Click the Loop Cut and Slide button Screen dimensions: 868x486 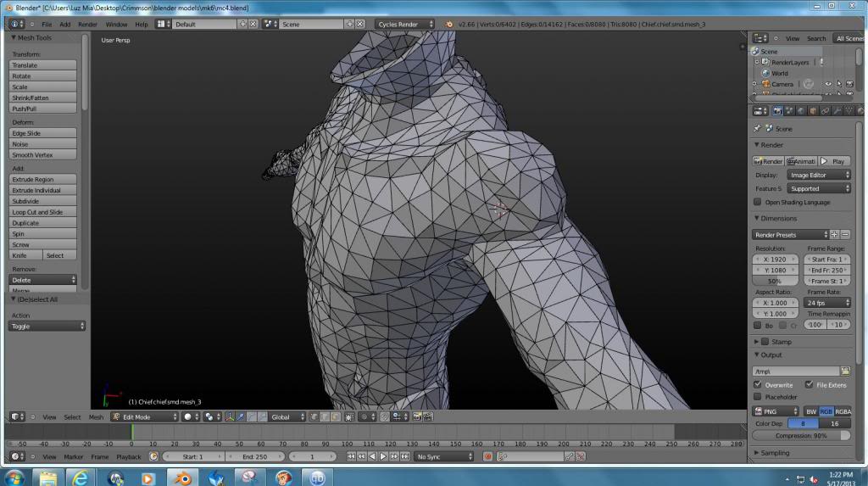point(42,212)
